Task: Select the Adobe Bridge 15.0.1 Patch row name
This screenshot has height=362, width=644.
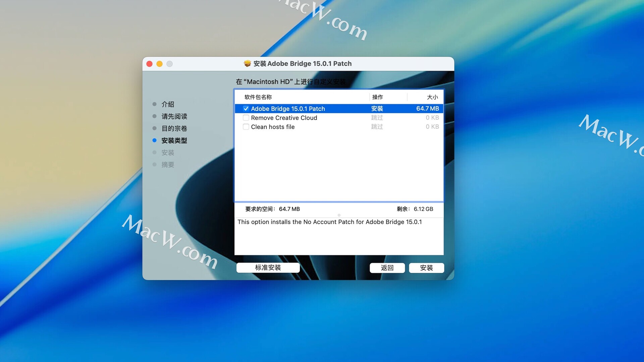Action: click(288, 109)
